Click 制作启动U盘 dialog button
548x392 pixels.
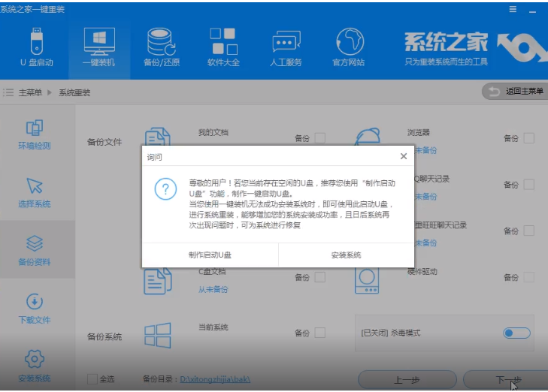(210, 255)
